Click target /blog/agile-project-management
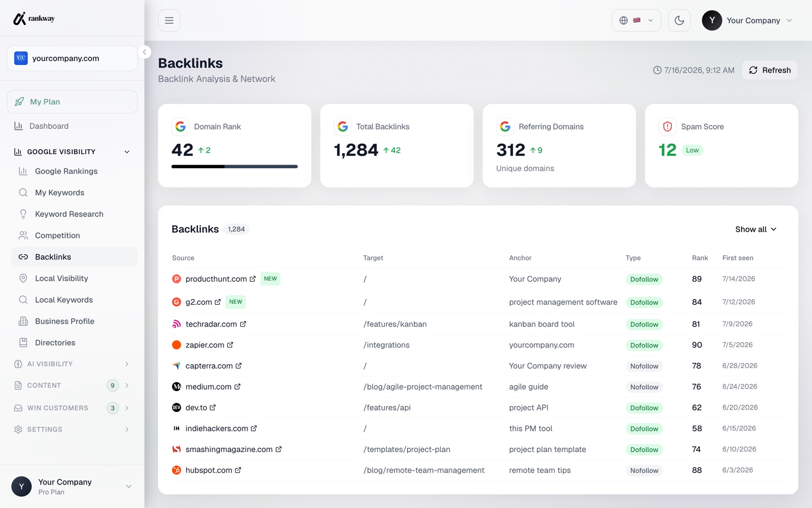812x508 pixels. (423, 387)
